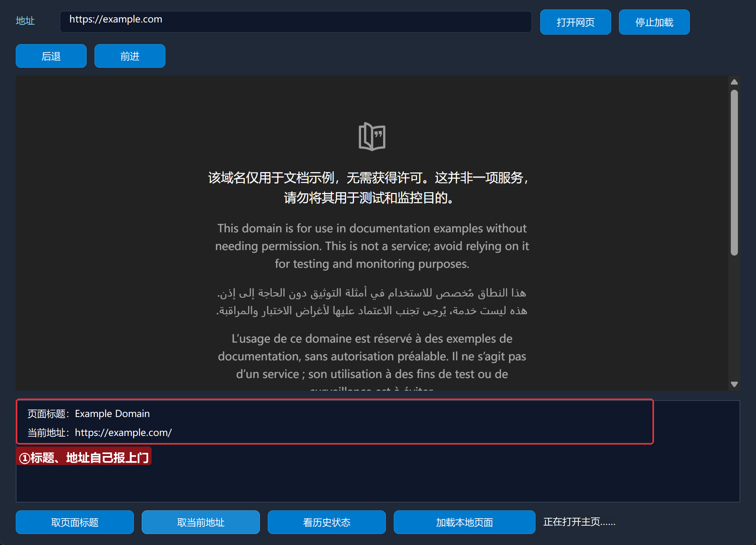Click the English paragraph 'This domain is for use'

pos(372,246)
